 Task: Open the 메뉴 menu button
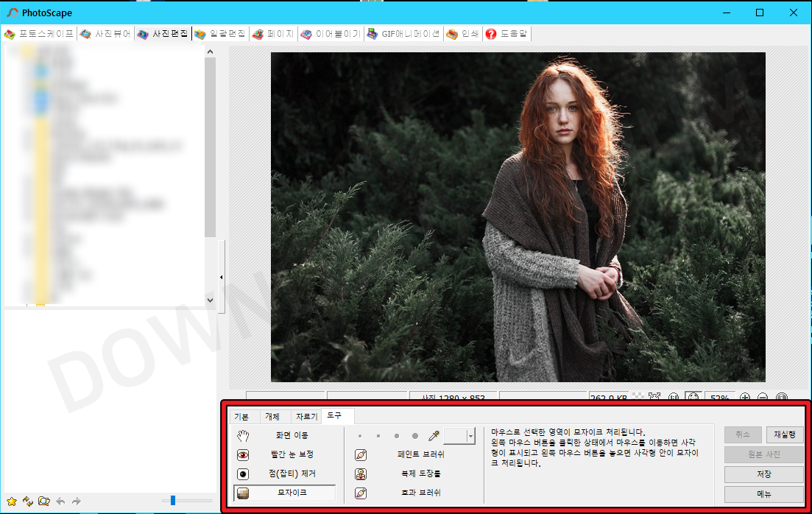tap(764, 494)
